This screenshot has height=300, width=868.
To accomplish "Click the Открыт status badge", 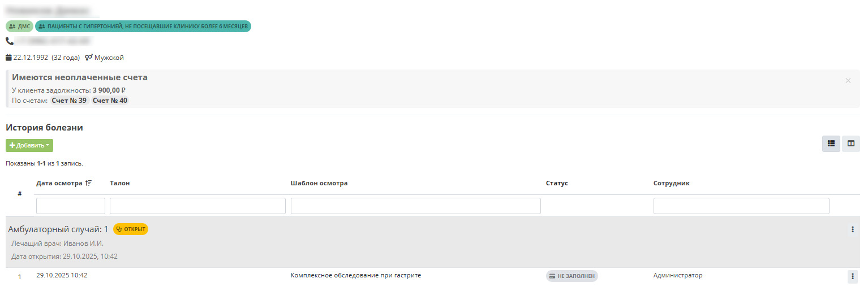I will coord(131,229).
